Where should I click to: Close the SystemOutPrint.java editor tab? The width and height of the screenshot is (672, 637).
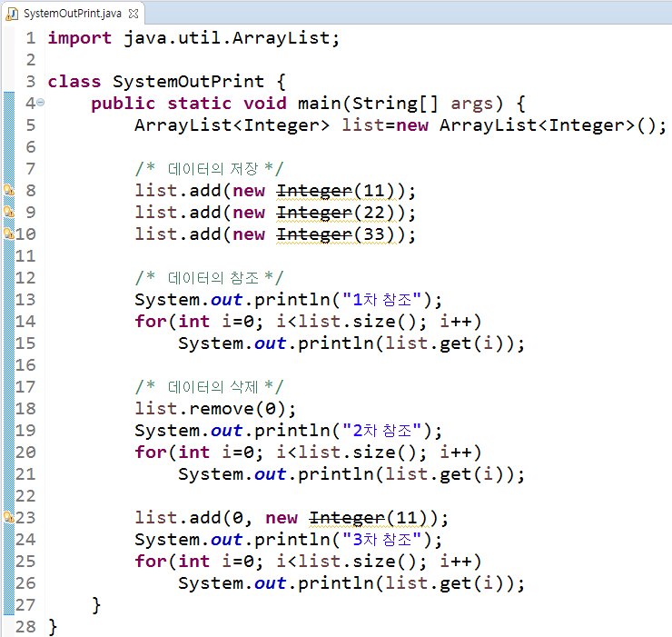click(x=133, y=14)
